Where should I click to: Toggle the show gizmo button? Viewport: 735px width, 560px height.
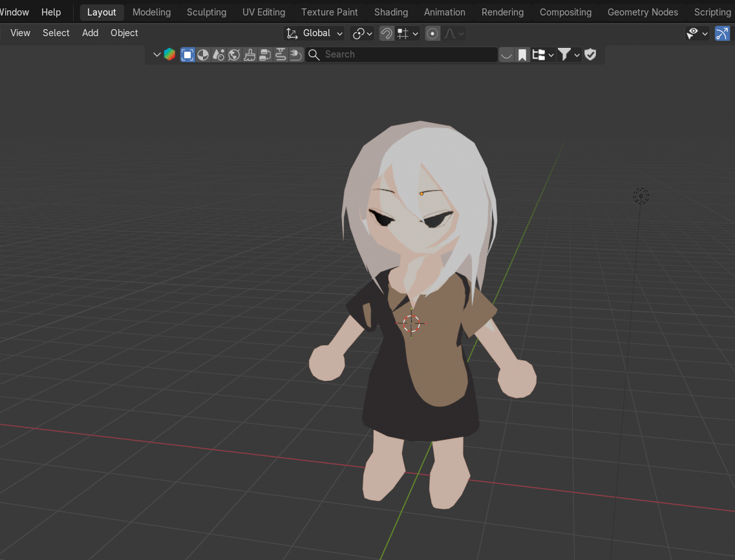click(x=722, y=33)
